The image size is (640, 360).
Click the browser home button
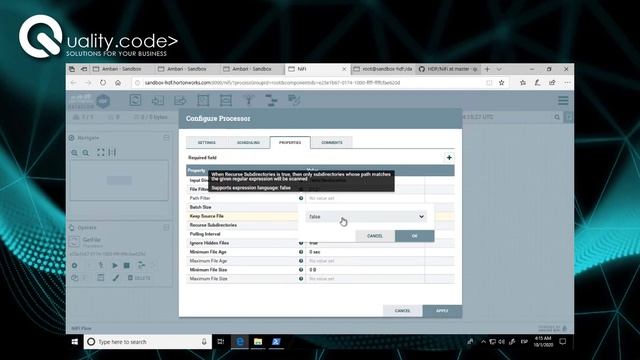(118, 83)
